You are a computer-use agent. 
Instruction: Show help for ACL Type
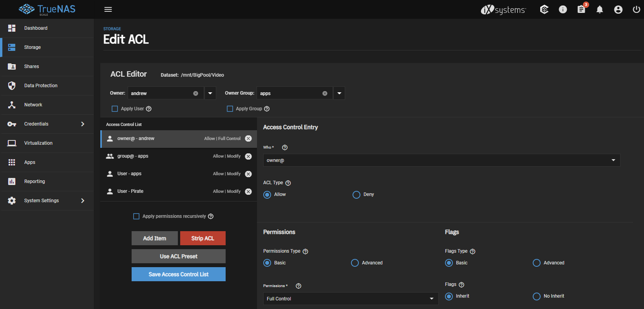click(x=288, y=183)
